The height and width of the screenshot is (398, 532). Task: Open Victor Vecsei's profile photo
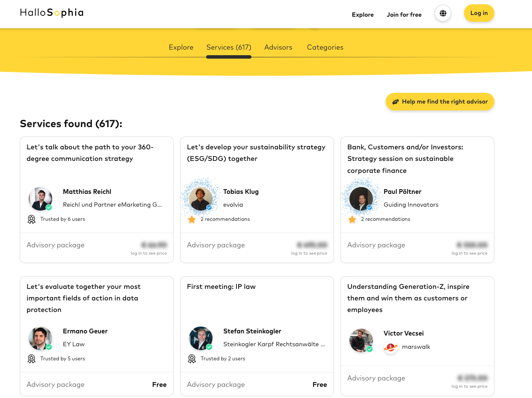click(x=361, y=340)
